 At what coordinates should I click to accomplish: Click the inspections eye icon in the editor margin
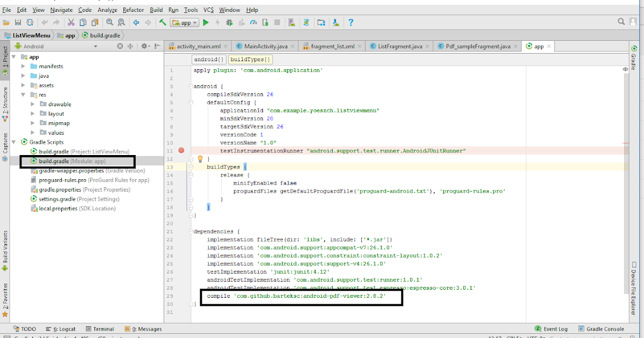click(x=625, y=69)
